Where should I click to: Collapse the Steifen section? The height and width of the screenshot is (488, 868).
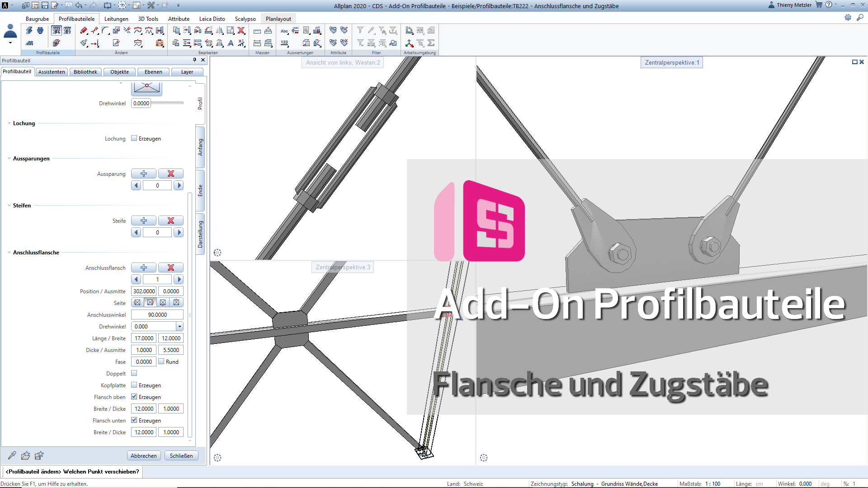9,206
